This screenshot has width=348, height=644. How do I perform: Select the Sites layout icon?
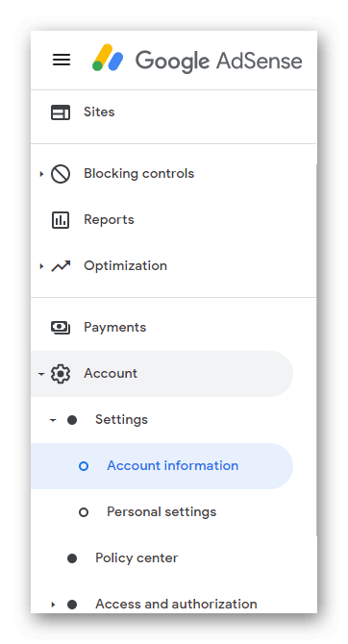click(61, 112)
